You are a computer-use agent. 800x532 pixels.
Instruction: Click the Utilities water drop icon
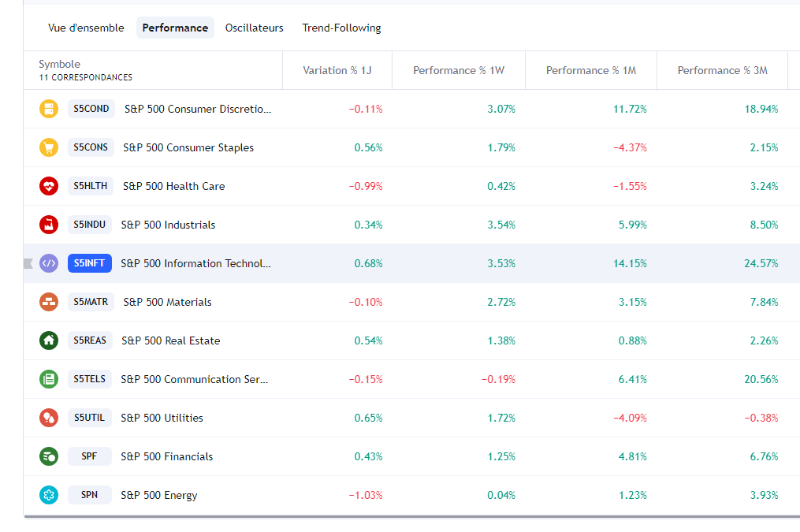click(49, 418)
